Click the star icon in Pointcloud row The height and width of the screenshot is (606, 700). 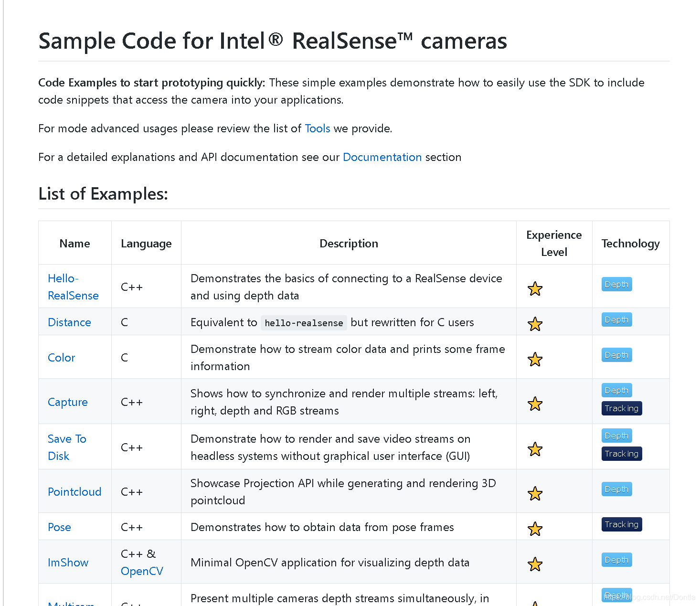[535, 493]
